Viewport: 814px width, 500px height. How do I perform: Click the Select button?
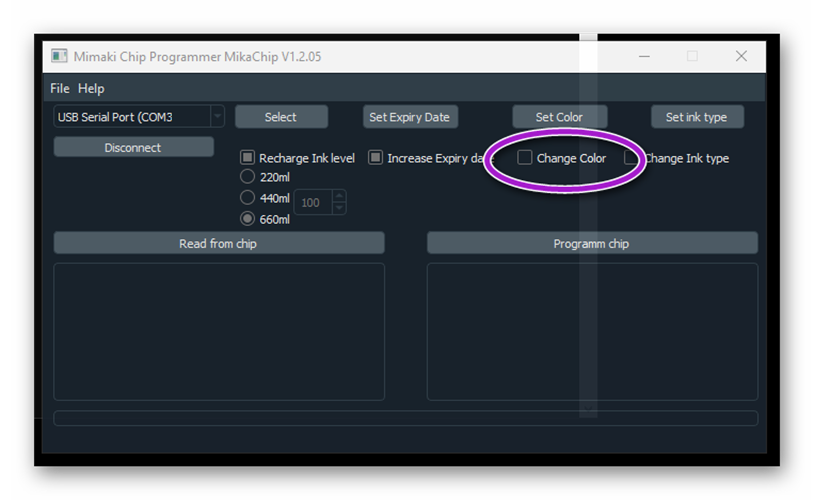pos(281,117)
